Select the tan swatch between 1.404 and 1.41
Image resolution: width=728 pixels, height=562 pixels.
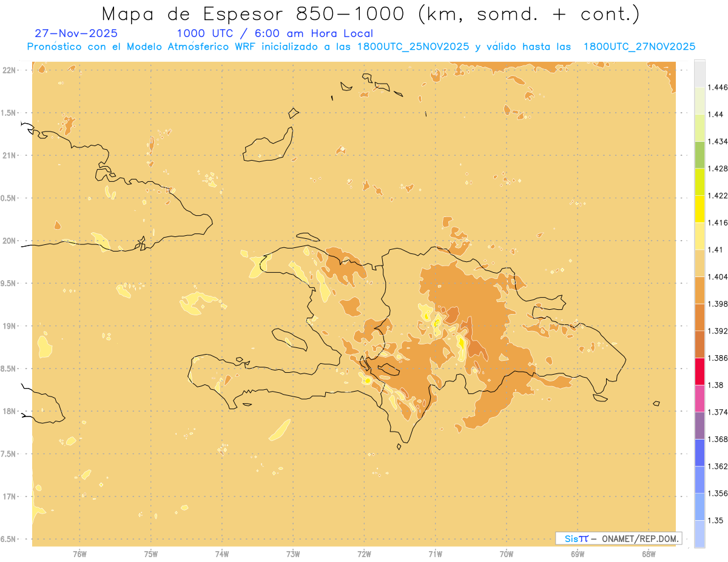pos(699,263)
